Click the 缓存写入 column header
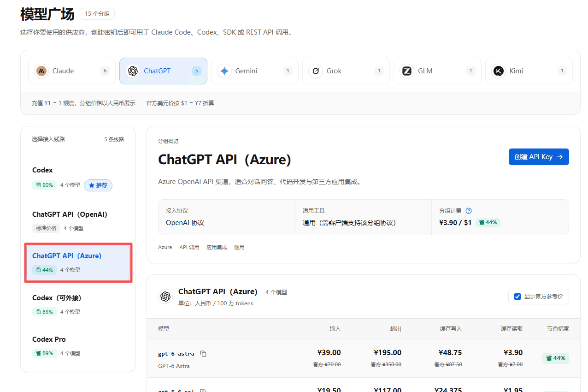This screenshot has height=392, width=588. [x=451, y=329]
